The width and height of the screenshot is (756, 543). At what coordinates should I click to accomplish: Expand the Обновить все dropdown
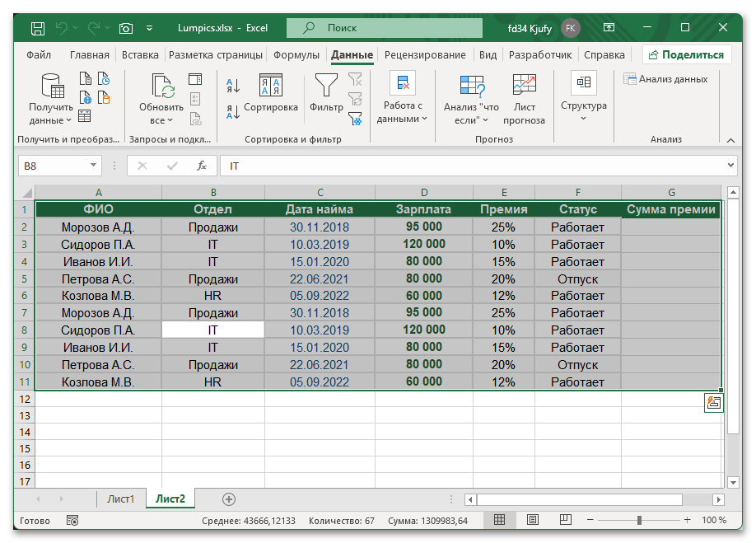[161, 114]
